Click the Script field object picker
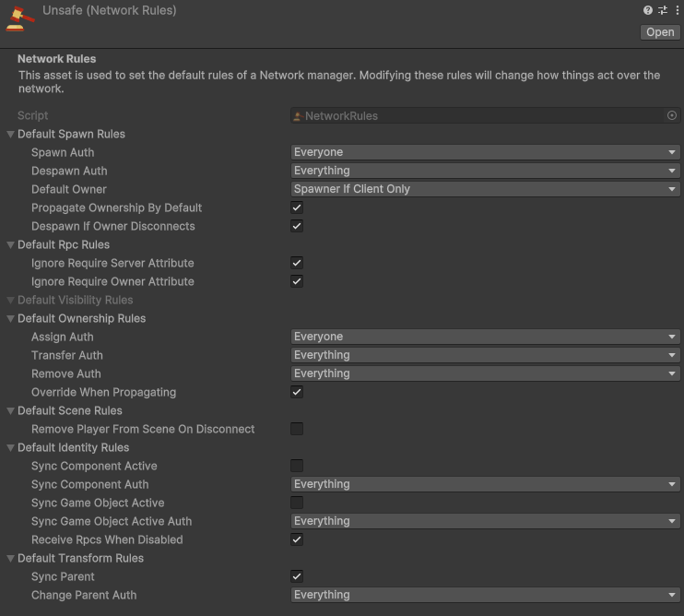Screen dimensions: 684x616 [671, 115]
